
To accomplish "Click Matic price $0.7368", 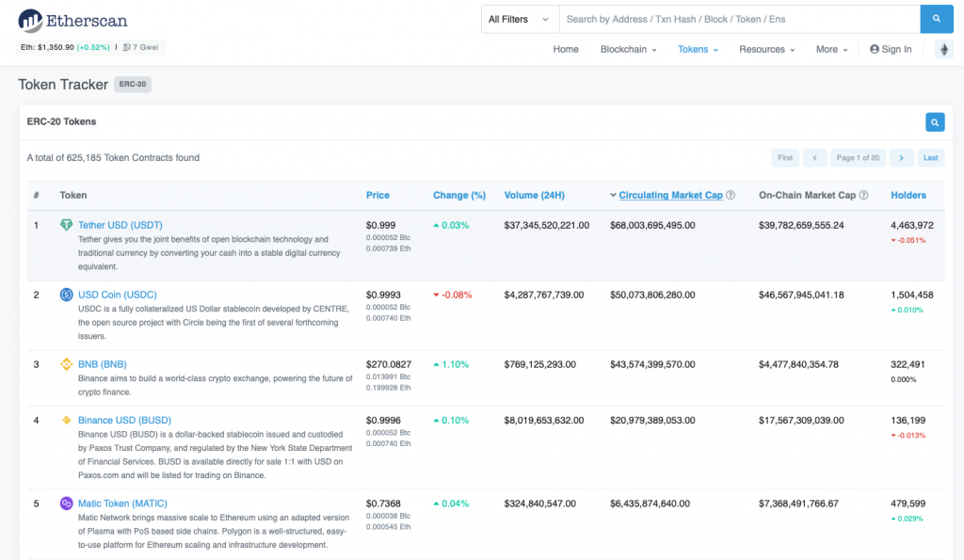I will tap(383, 504).
